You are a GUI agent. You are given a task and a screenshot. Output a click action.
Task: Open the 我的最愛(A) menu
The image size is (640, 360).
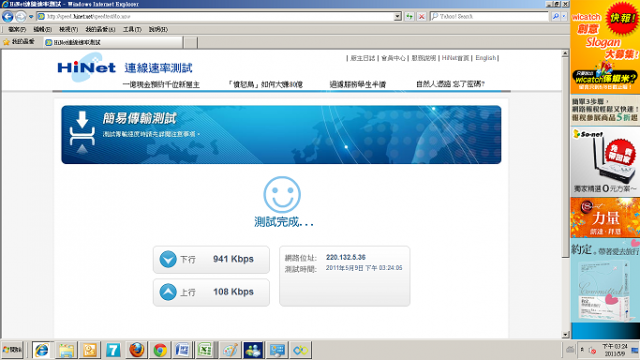pos(100,29)
